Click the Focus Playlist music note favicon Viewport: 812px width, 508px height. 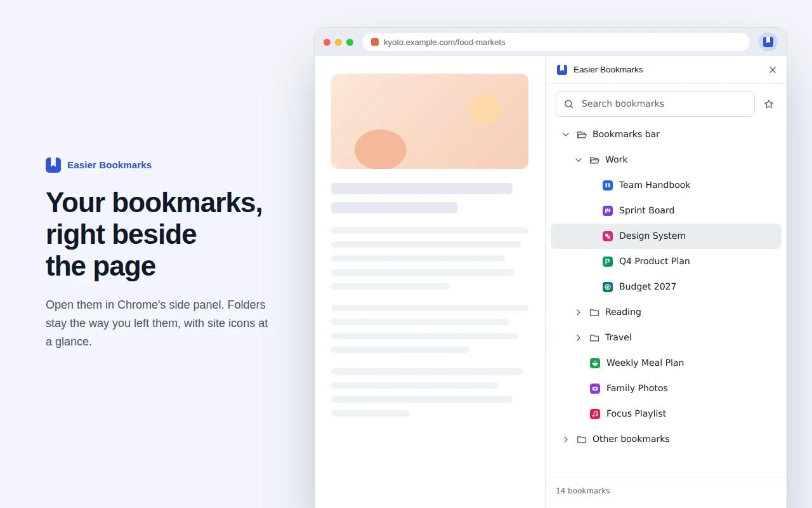coord(595,414)
